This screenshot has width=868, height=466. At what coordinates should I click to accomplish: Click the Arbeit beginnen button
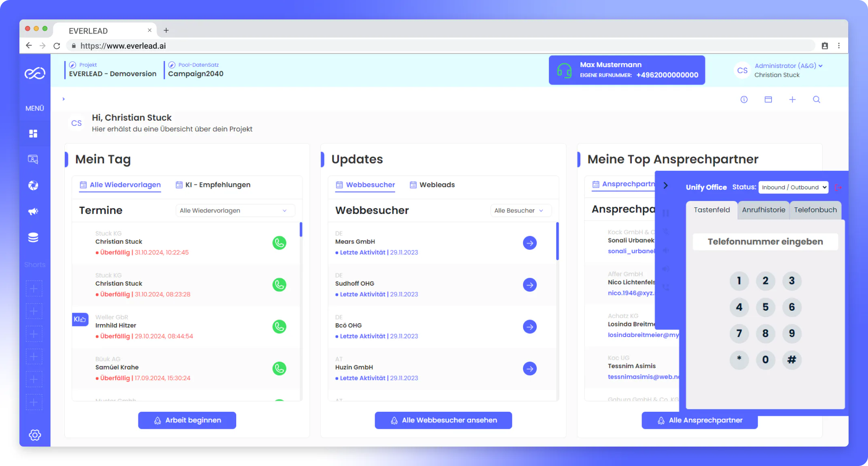[187, 420]
